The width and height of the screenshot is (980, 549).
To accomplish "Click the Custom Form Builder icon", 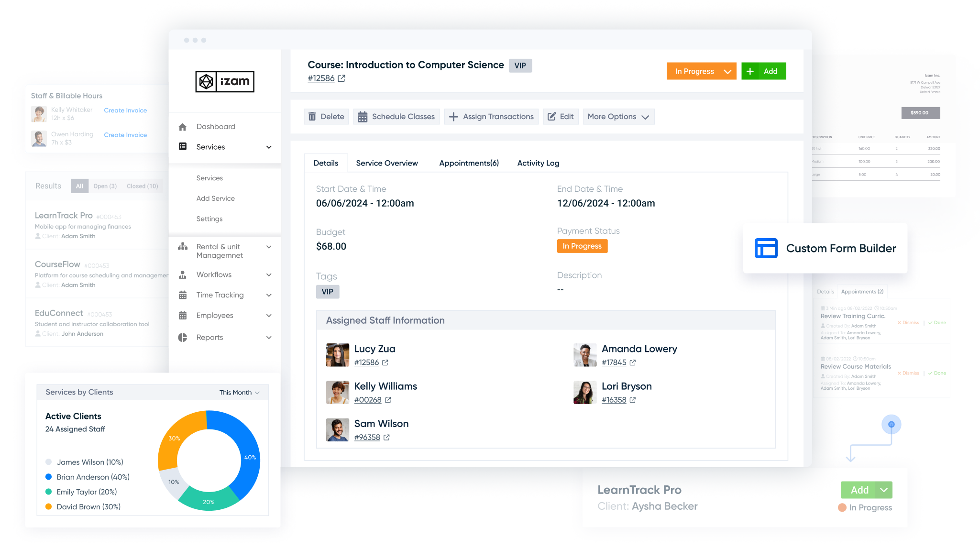I will 766,248.
